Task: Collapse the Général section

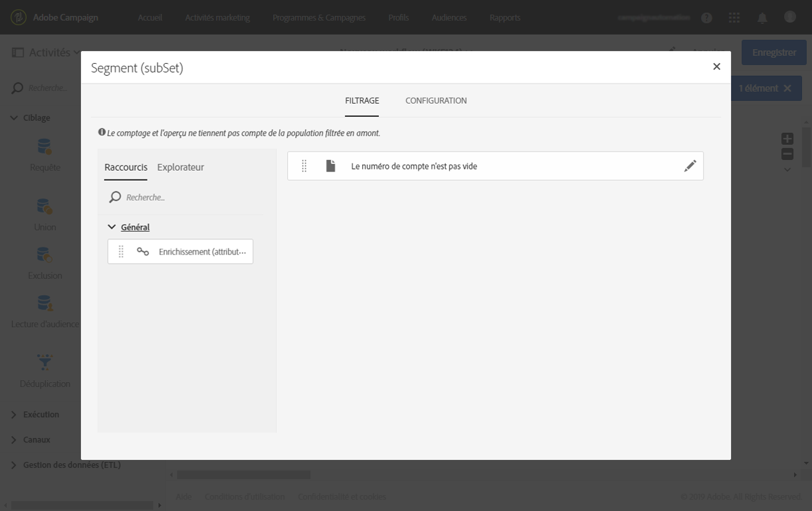Action: [112, 227]
